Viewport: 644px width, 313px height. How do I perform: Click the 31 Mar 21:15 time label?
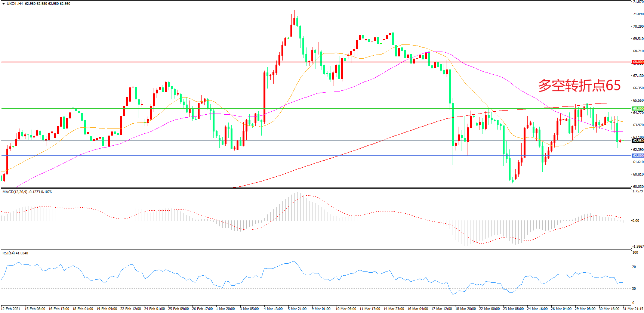tap(633, 309)
